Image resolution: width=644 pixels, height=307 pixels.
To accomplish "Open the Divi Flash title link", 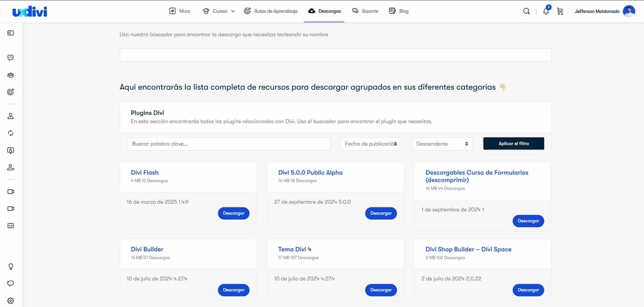I will coord(144,173).
